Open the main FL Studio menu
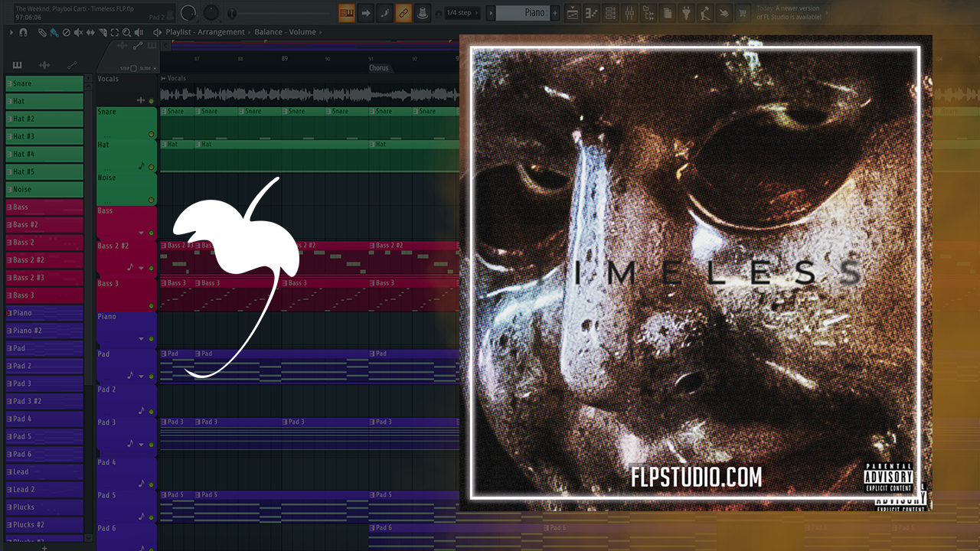This screenshot has height=551, width=980. click(x=8, y=11)
